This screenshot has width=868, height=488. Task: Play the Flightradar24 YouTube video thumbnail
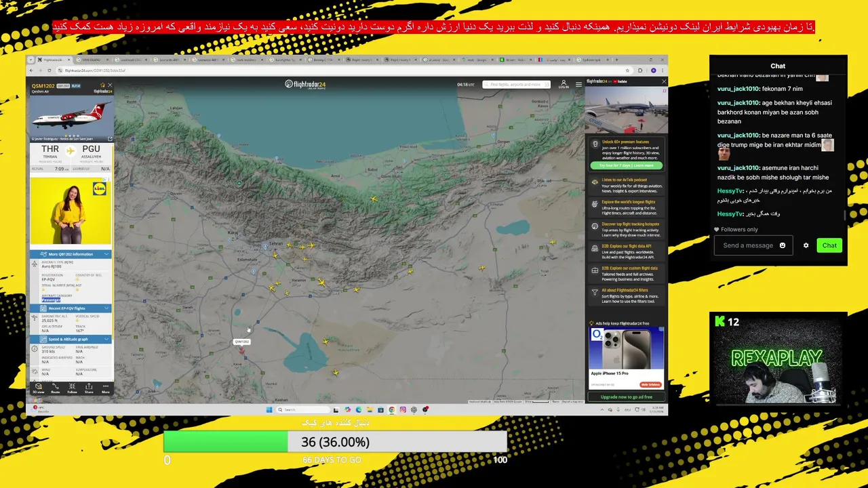pos(626,108)
